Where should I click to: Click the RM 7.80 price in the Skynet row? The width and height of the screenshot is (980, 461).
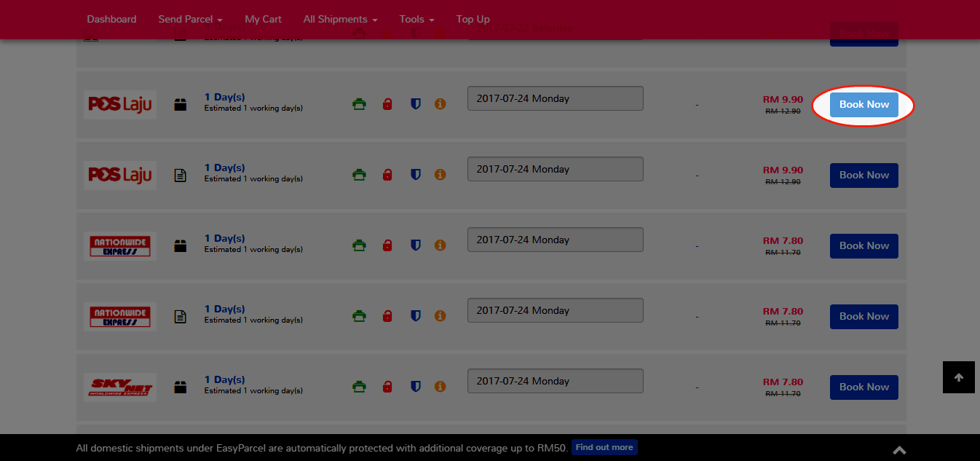[783, 382]
